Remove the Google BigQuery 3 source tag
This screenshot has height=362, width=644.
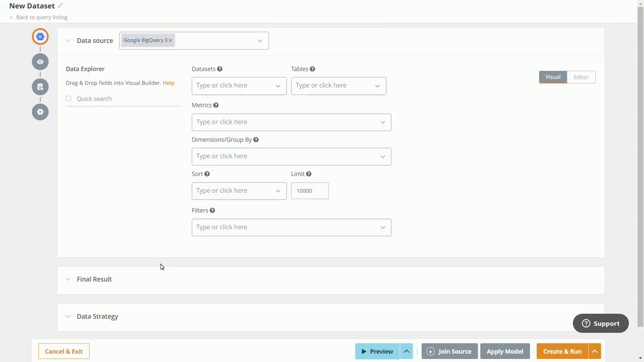tap(170, 40)
